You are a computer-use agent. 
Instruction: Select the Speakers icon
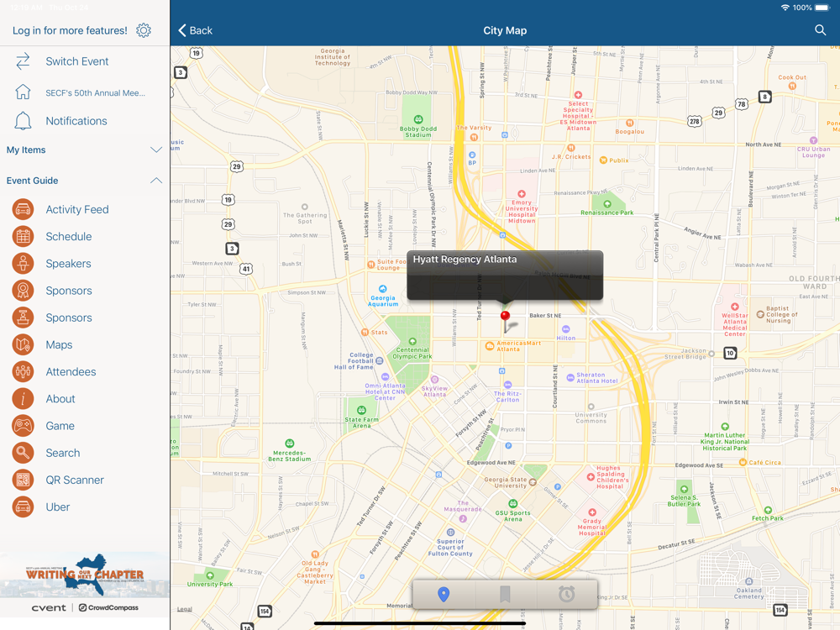[23, 264]
